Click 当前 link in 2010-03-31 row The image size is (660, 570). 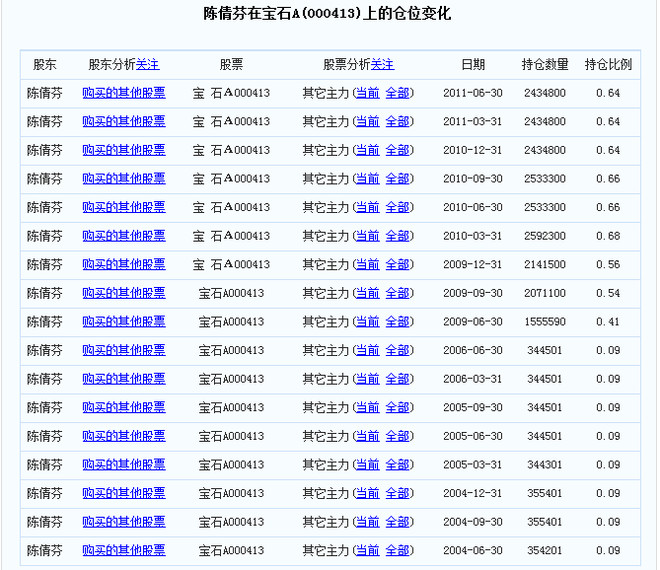click(368, 236)
